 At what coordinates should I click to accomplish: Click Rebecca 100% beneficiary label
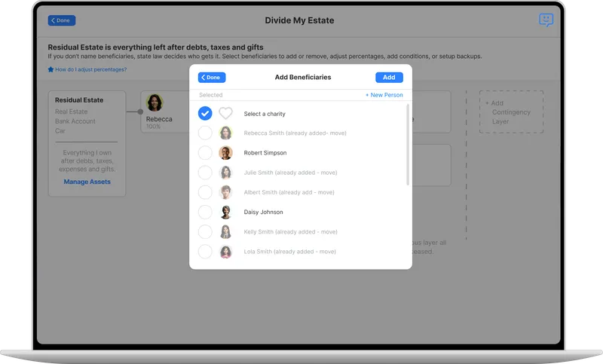click(x=159, y=122)
